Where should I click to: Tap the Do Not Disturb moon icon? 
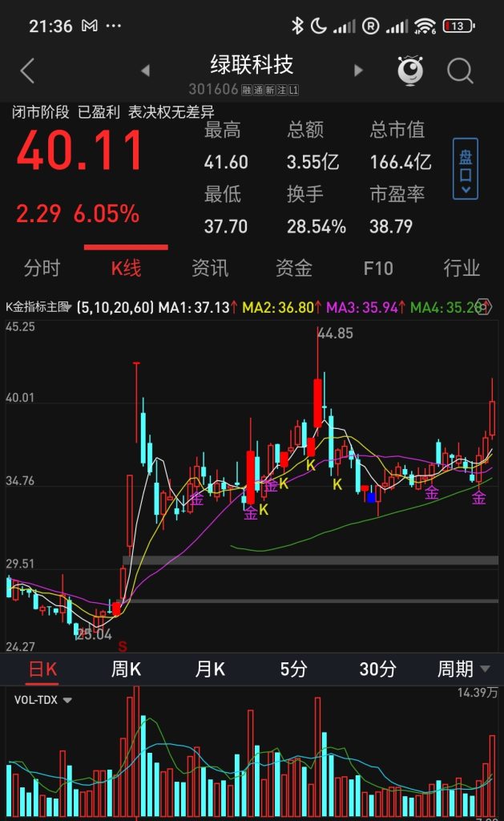coord(318,25)
